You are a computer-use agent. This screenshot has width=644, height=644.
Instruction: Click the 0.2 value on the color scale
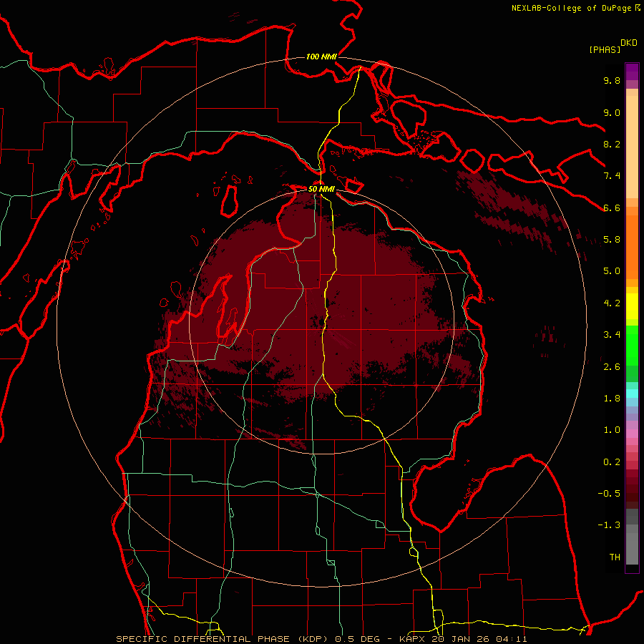point(612,462)
